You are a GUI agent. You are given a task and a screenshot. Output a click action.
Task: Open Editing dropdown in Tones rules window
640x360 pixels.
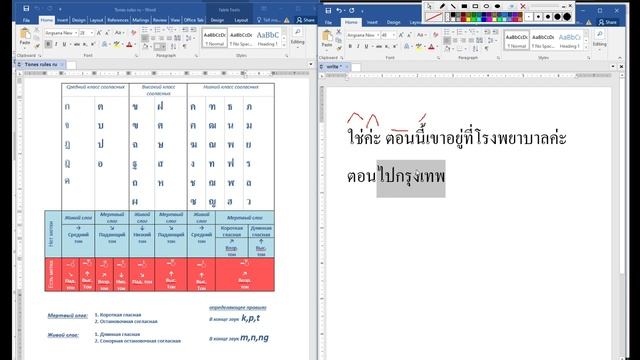click(298, 37)
